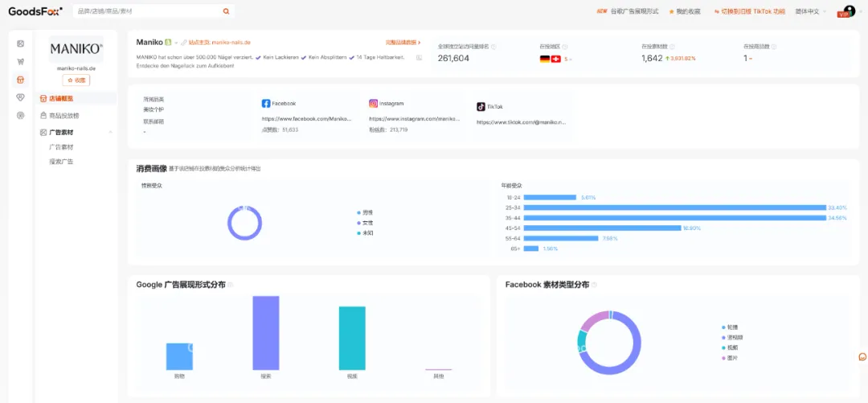Click the Swiss flag icon
This screenshot has height=403, width=868.
pos(556,59)
